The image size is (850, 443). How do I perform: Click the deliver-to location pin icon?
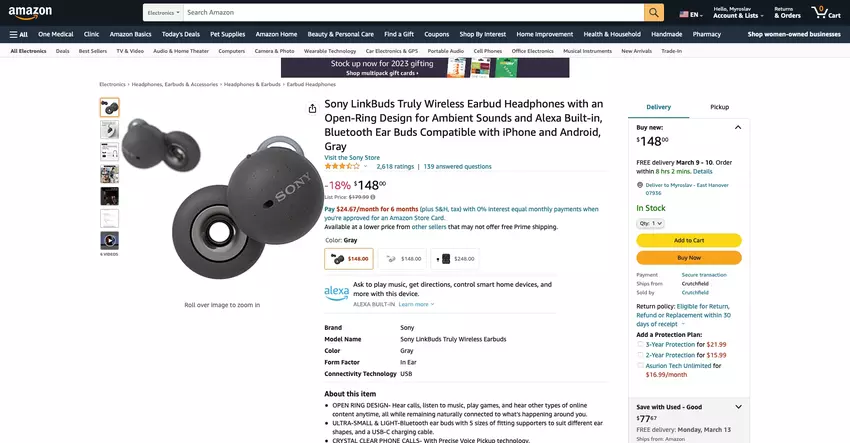point(640,185)
